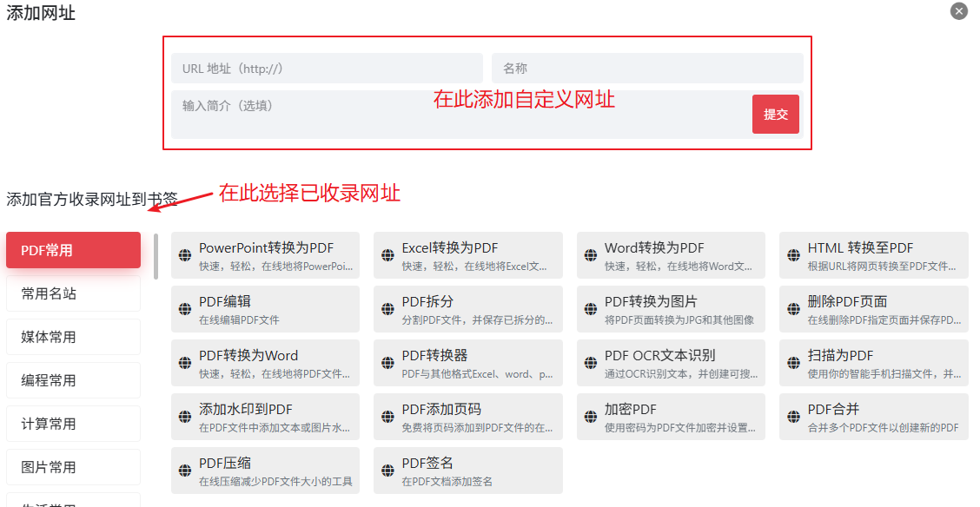The height and width of the screenshot is (507, 980).
Task: Select the 编程常用 category
Action: (73, 380)
